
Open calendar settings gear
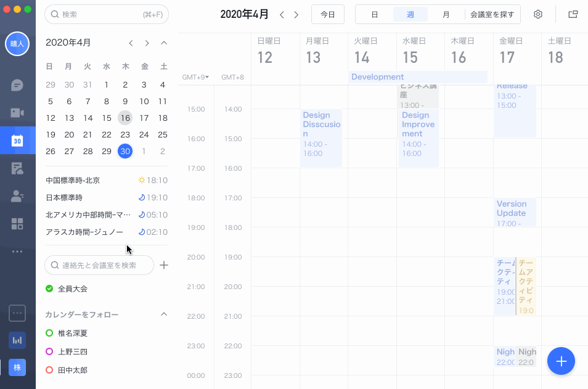(537, 14)
